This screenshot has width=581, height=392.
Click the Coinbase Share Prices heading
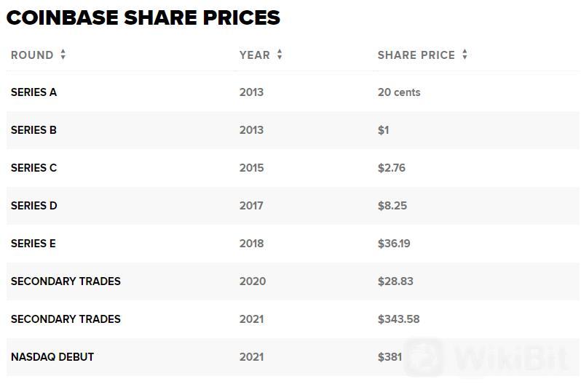(x=143, y=17)
